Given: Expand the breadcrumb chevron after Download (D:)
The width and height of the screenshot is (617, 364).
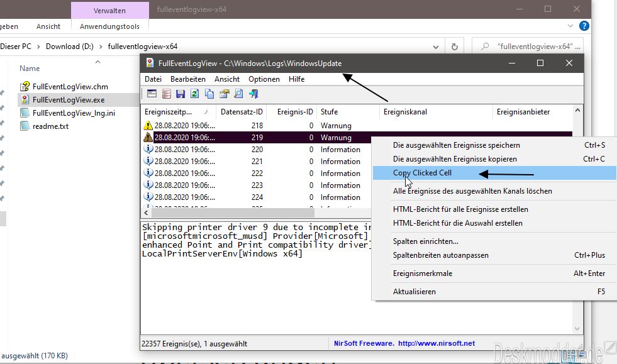Looking at the screenshot, I should click(101, 47).
